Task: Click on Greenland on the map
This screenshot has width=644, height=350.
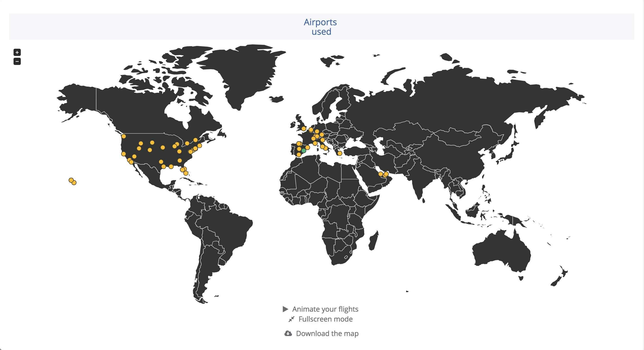Action: click(240, 72)
